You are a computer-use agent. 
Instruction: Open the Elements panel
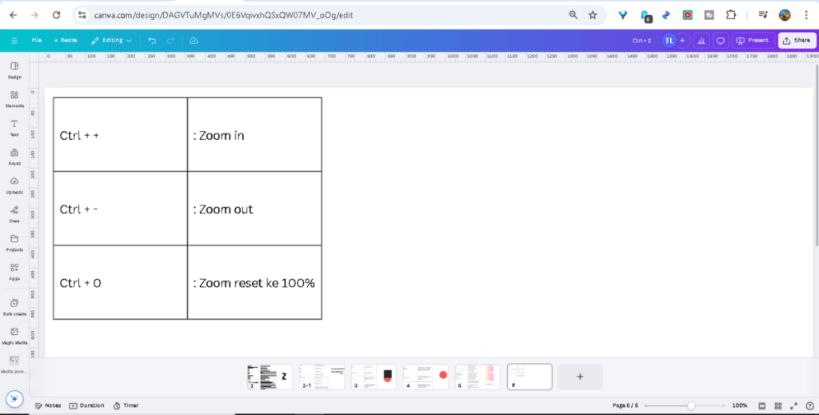pyautogui.click(x=14, y=99)
